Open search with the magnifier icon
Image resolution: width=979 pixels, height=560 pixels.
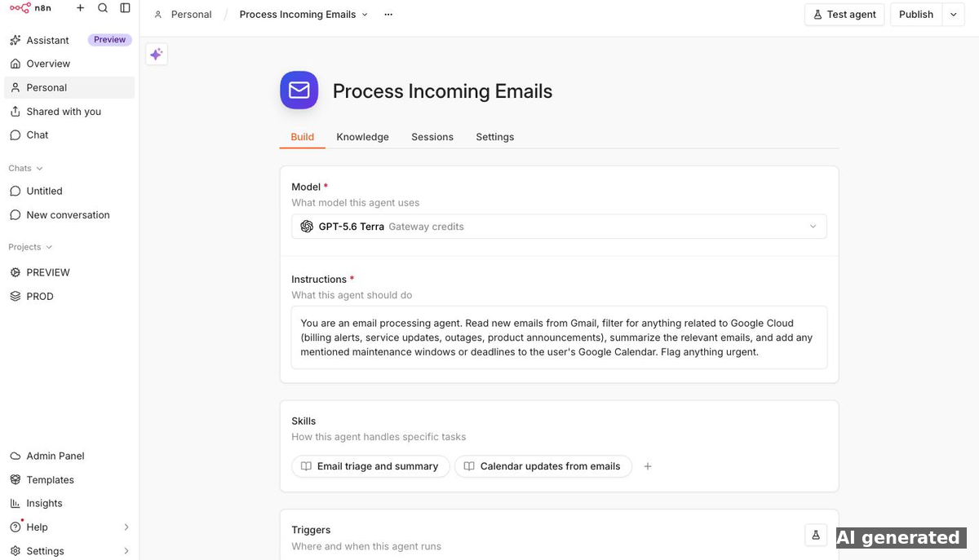point(103,8)
